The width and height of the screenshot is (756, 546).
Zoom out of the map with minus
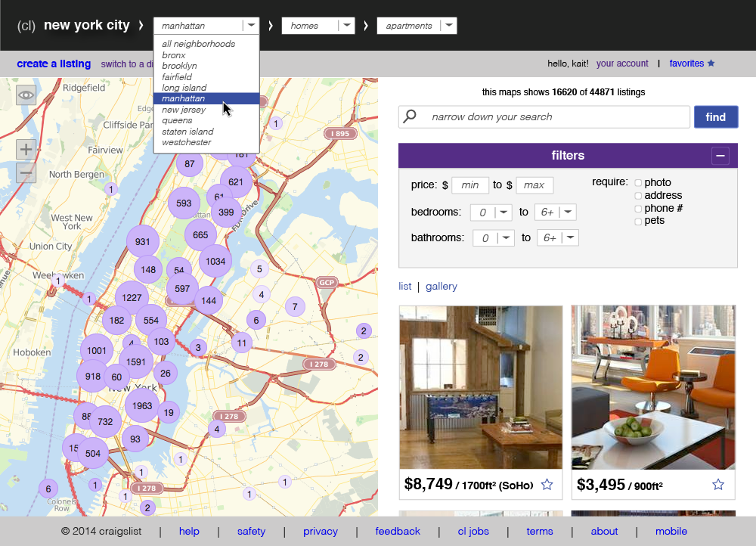(26, 172)
